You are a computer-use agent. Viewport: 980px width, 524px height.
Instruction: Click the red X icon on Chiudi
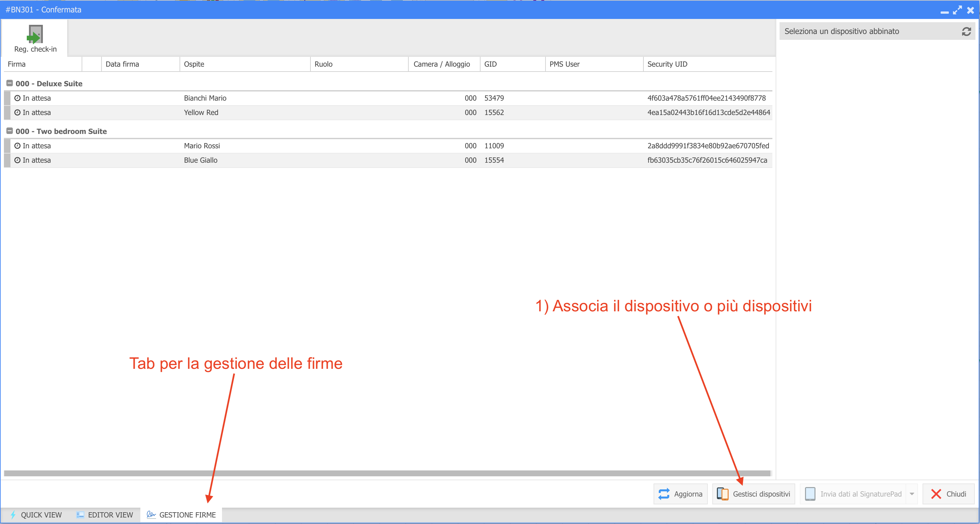coord(936,494)
